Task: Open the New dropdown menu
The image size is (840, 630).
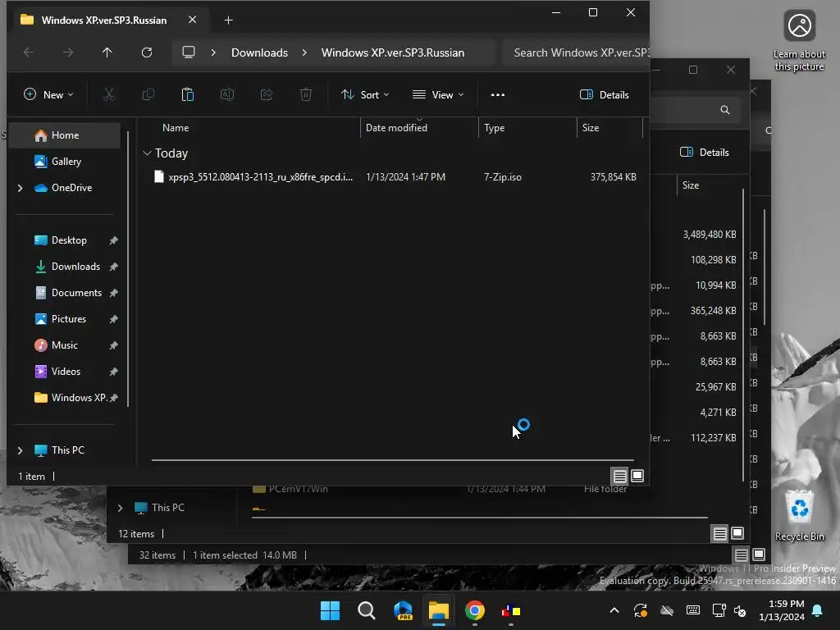Action: coord(48,95)
